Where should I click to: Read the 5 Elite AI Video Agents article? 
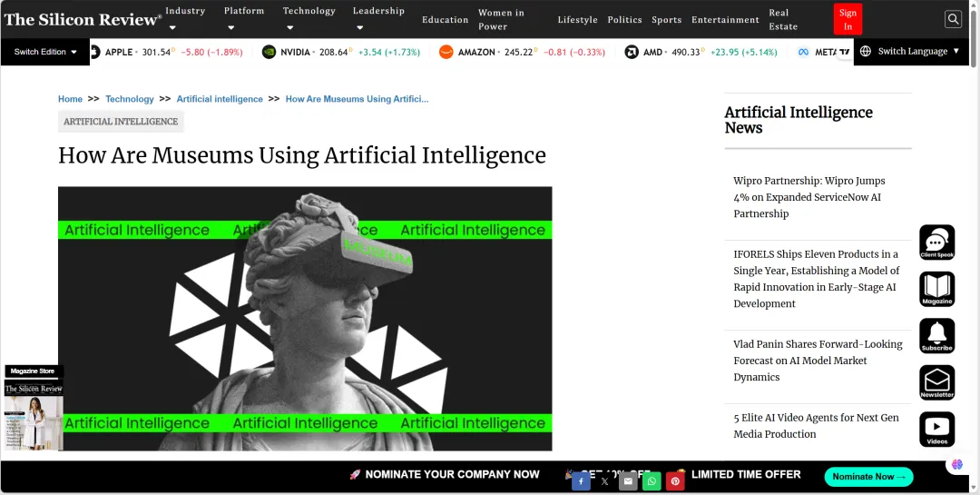818,426
